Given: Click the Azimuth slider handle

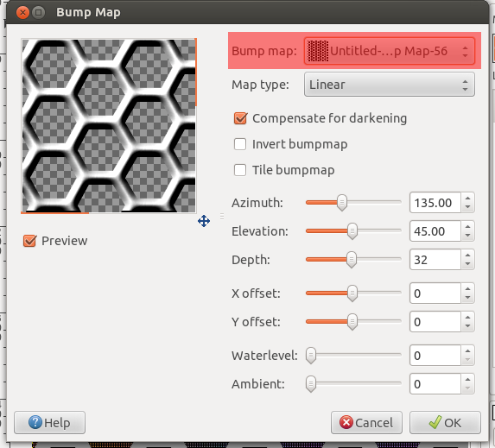Looking at the screenshot, I should 342,203.
